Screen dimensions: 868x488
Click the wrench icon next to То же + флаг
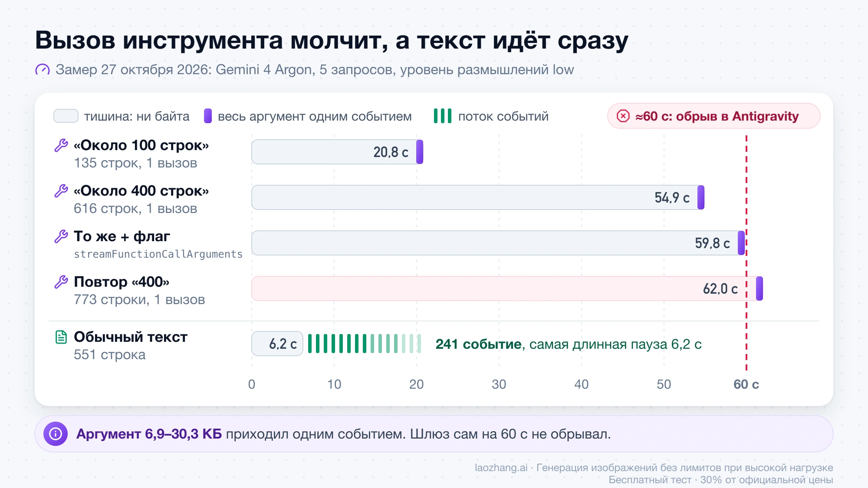[x=61, y=236]
